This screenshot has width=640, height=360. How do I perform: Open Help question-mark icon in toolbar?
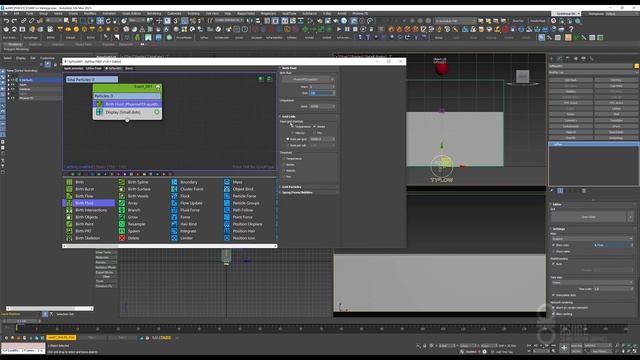pos(571,29)
